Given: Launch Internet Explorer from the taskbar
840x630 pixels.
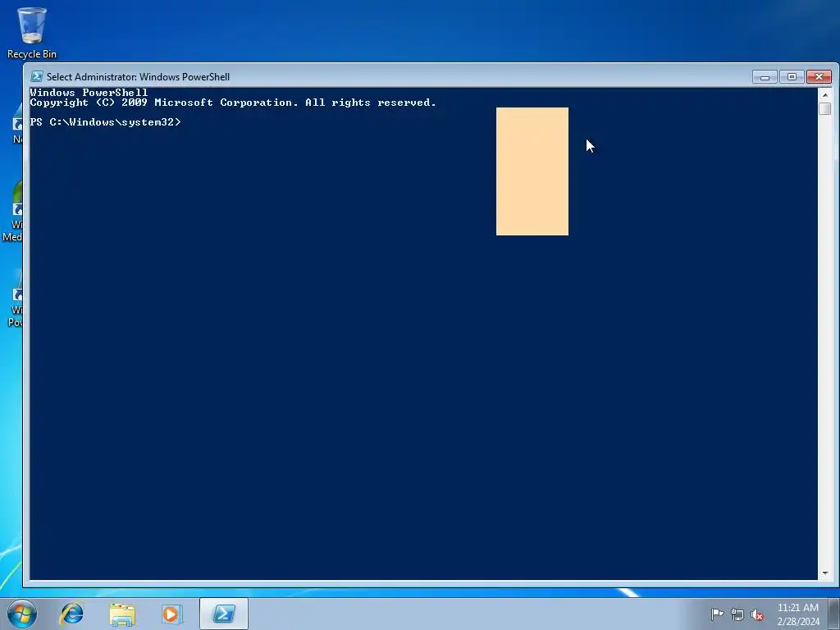Looking at the screenshot, I should (72, 614).
